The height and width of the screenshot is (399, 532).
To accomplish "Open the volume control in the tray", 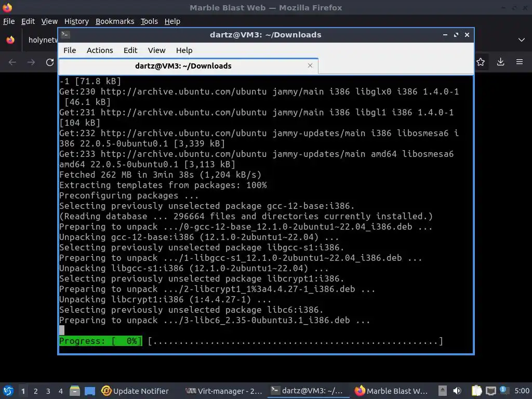I will (457, 391).
